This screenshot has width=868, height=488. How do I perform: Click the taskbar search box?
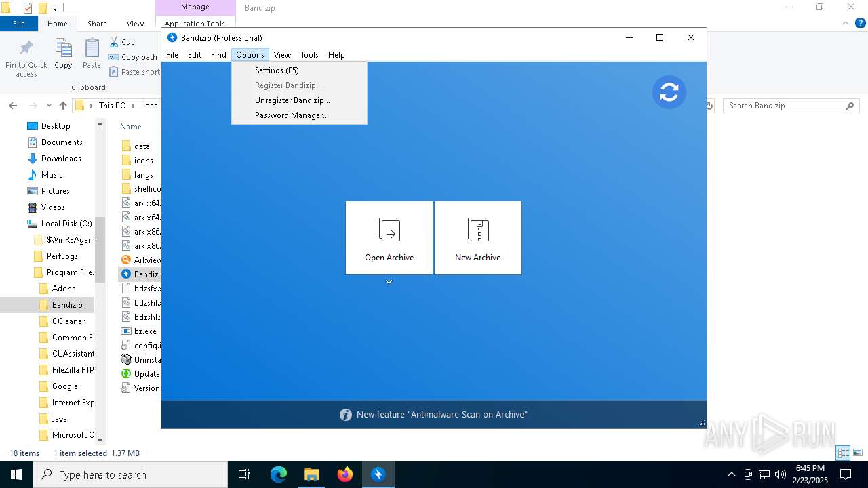pos(130,474)
